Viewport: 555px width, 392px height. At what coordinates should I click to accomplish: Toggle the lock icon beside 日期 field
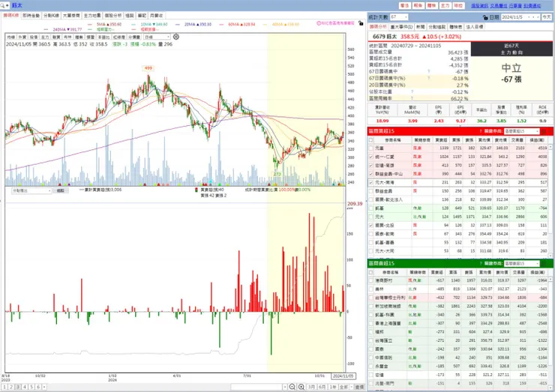485,17
